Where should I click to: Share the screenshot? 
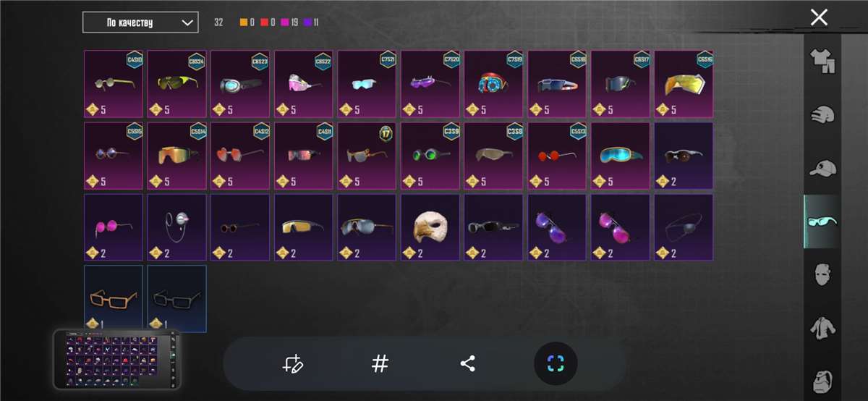(468, 363)
